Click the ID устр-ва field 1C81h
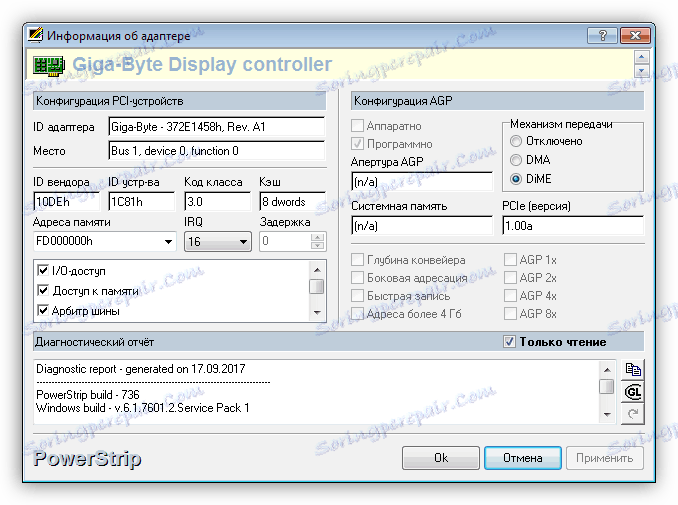This screenshot has width=678, height=505. [x=141, y=202]
